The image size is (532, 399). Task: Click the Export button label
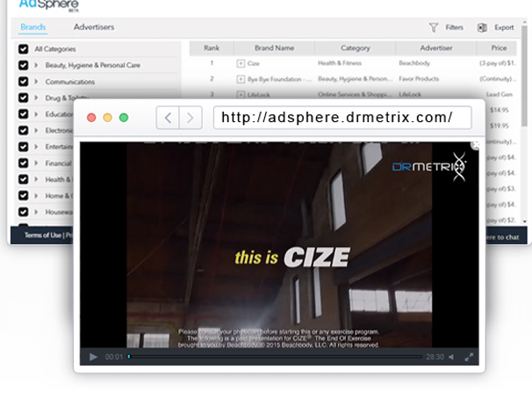point(504,27)
